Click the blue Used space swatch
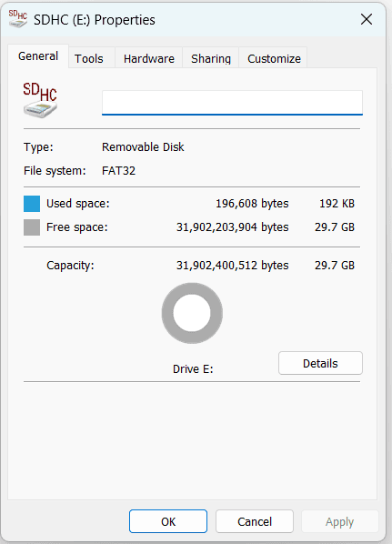The image size is (392, 544). point(32,204)
